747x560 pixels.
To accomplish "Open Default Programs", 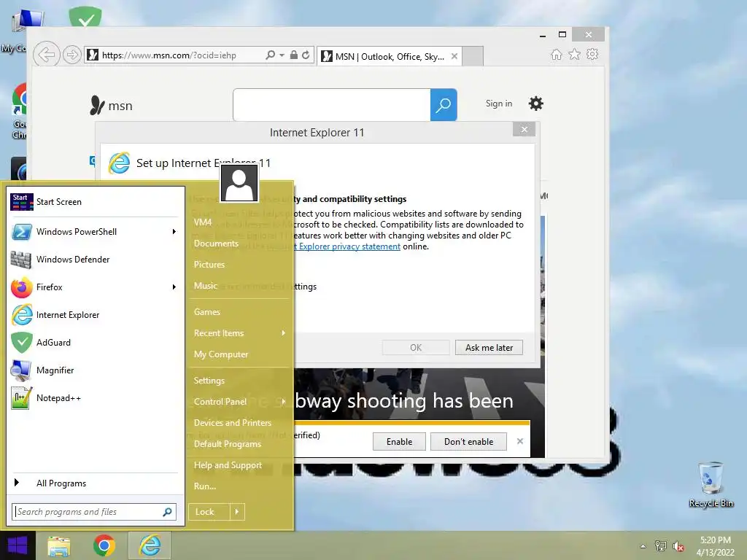I will [228, 444].
